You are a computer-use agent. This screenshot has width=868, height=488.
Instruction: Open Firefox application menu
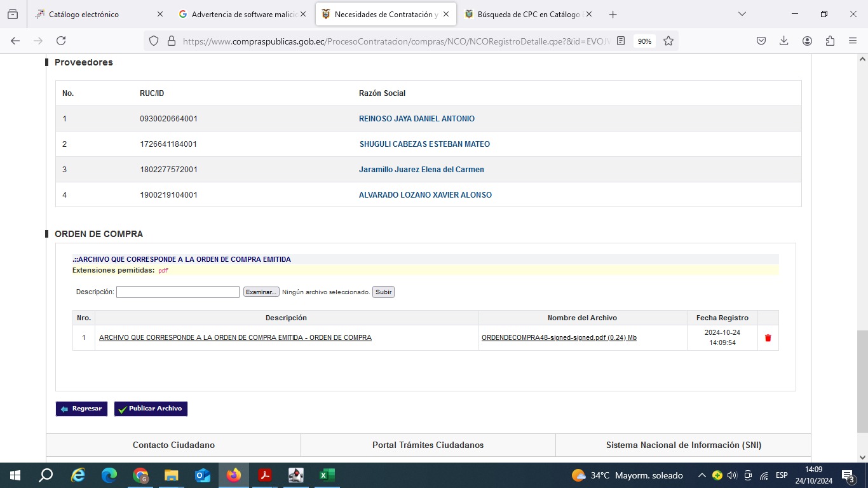pyautogui.click(x=853, y=41)
